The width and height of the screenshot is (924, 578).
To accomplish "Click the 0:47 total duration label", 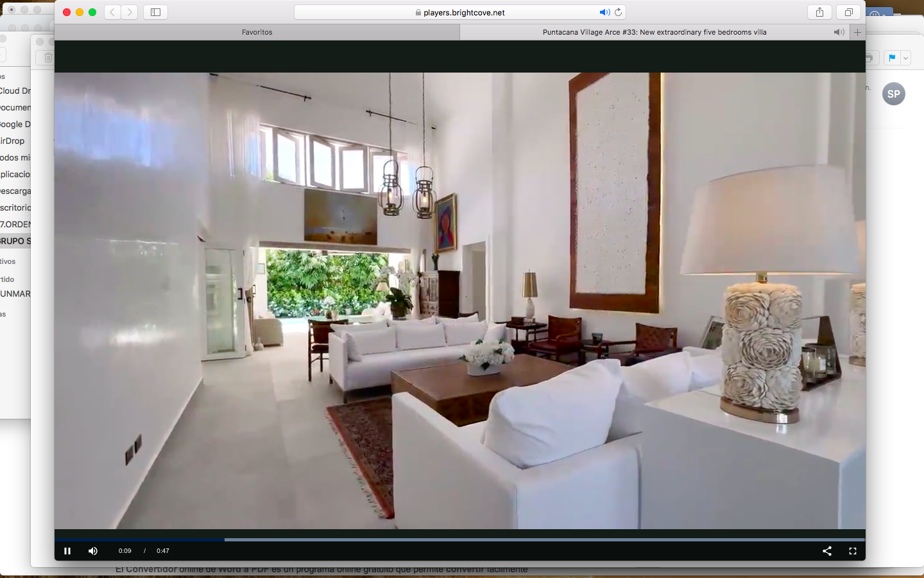I will pyautogui.click(x=163, y=551).
